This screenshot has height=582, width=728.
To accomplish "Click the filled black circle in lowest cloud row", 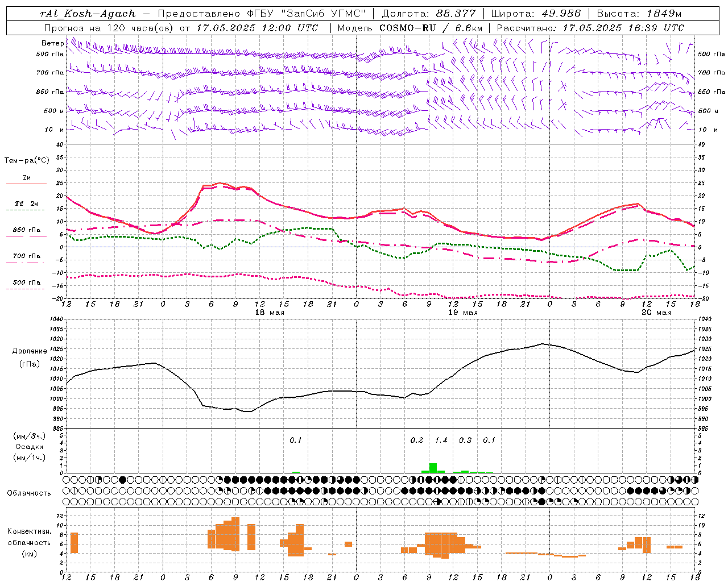I will tap(541, 501).
